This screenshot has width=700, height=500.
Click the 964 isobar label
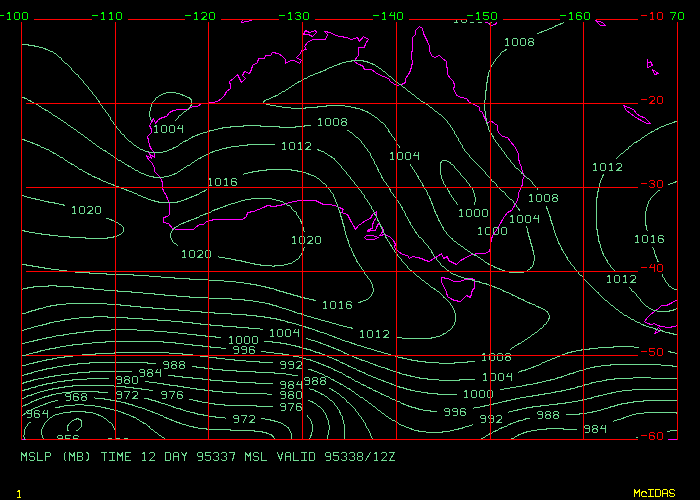37,414
